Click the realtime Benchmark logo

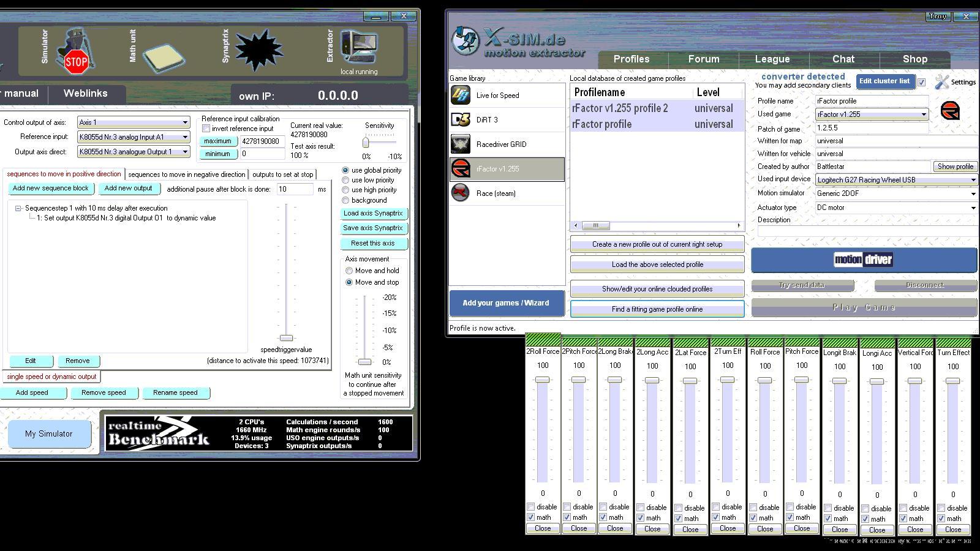(x=159, y=433)
